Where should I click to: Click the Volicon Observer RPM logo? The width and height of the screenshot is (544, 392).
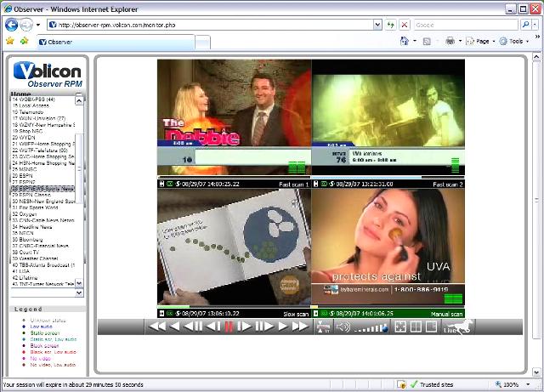pyautogui.click(x=48, y=74)
